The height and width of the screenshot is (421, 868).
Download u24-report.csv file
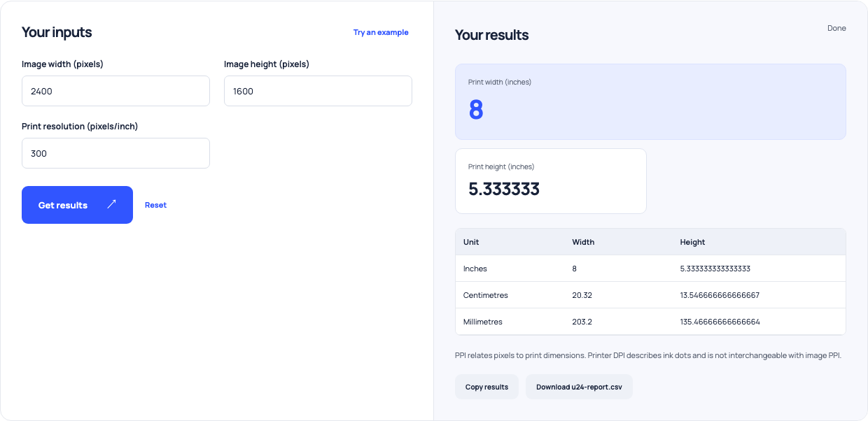click(579, 387)
